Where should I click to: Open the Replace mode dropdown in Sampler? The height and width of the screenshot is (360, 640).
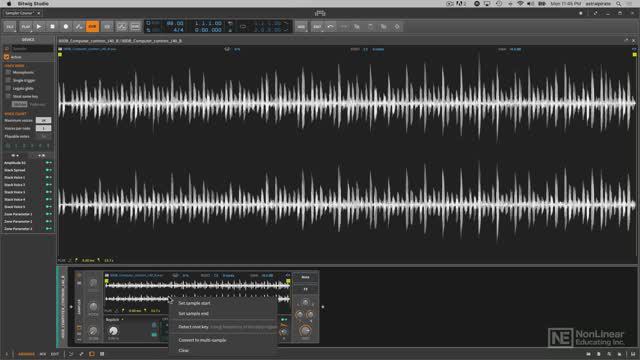click(x=115, y=320)
